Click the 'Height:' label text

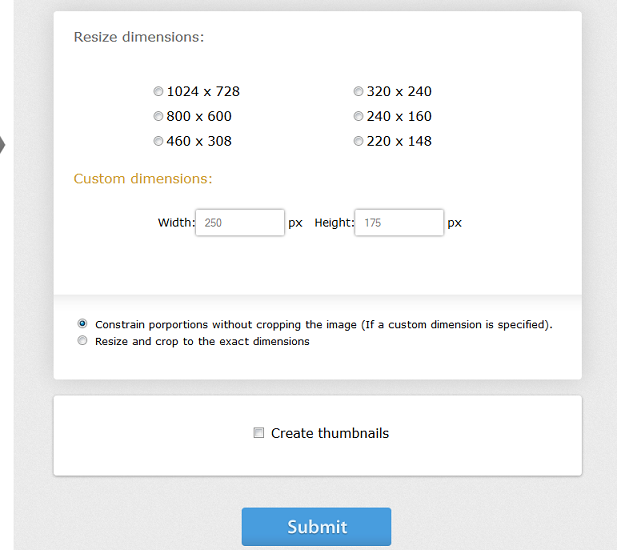click(x=334, y=223)
